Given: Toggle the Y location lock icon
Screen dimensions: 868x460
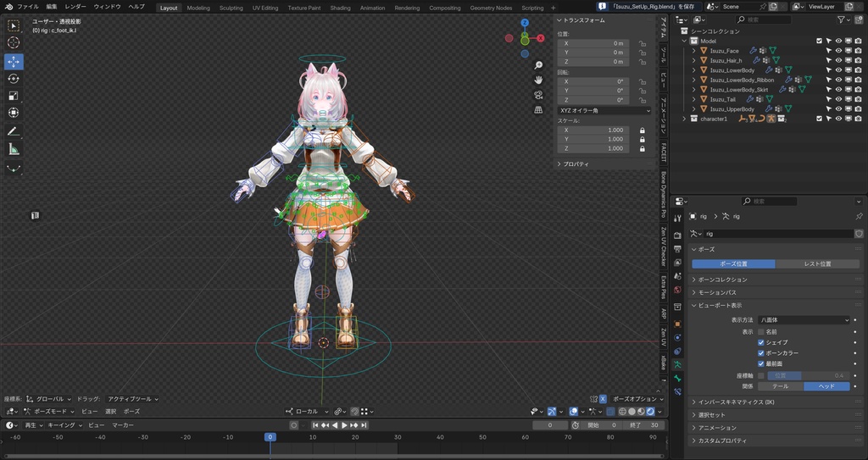Looking at the screenshot, I should pyautogui.click(x=643, y=53).
